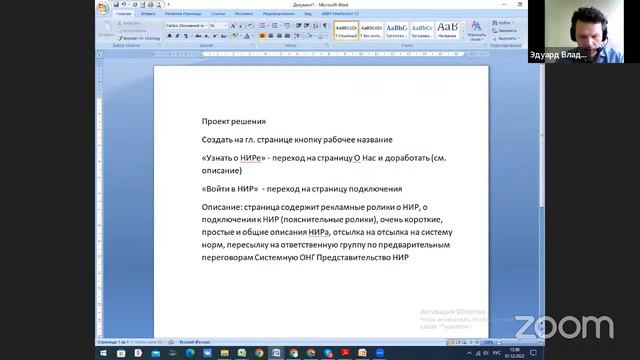Open the font size dropdown

[225, 26]
